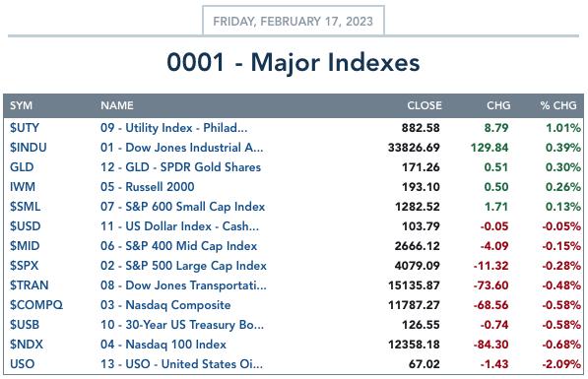The image size is (588, 379).
Task: Open the $INDU Dow Jones symbol
Action: (29, 148)
